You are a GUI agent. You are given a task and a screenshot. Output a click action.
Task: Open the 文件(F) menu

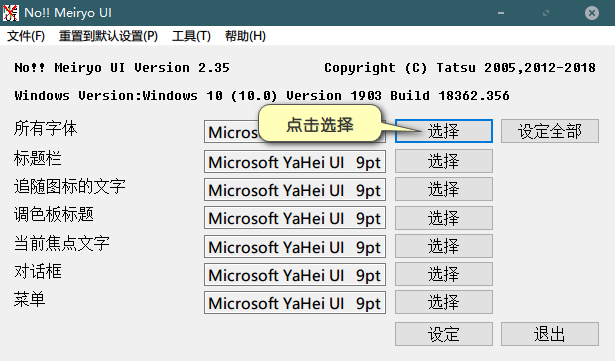point(26,36)
